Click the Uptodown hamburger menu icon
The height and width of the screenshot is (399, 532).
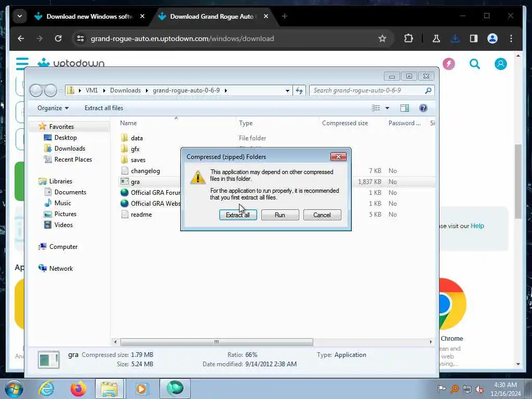point(22,63)
